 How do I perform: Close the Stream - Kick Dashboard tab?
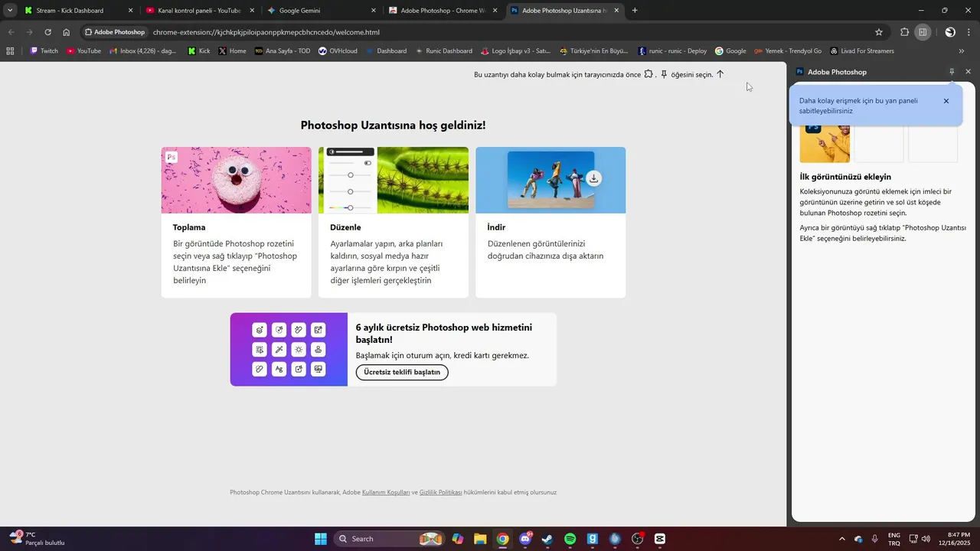(x=130, y=11)
